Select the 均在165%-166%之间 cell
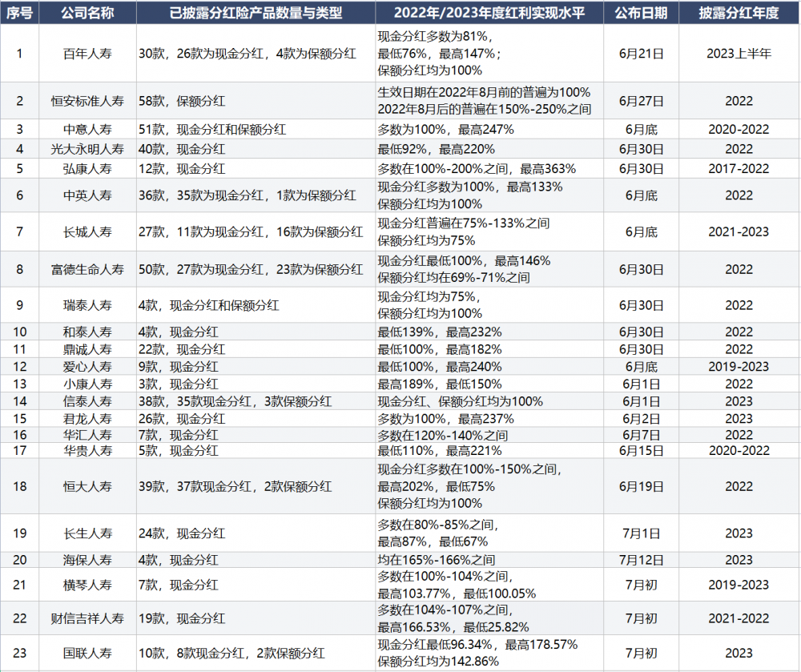This screenshot has width=801, height=672. [x=489, y=560]
